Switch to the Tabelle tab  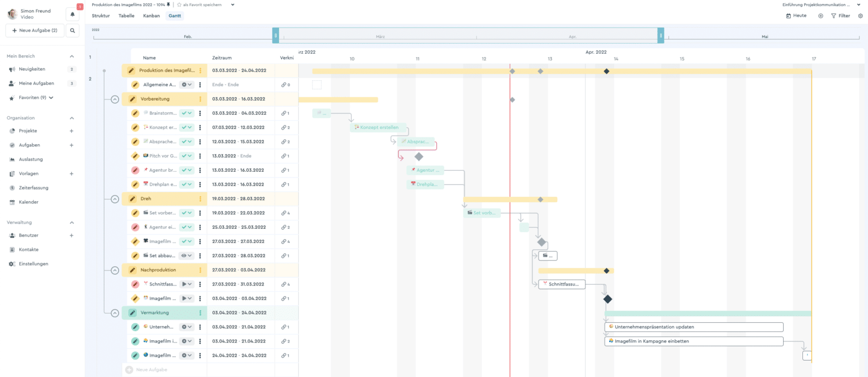(x=127, y=16)
